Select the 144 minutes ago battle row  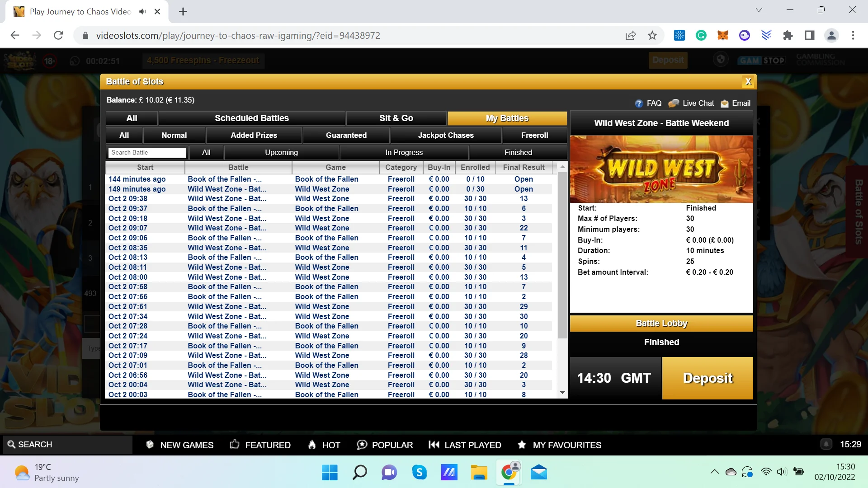pos(329,179)
